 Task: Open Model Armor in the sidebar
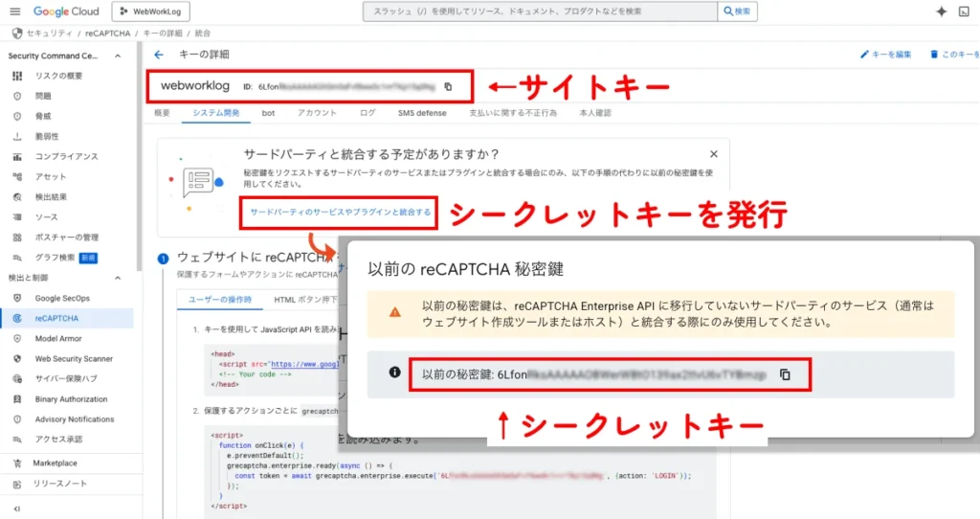click(59, 338)
